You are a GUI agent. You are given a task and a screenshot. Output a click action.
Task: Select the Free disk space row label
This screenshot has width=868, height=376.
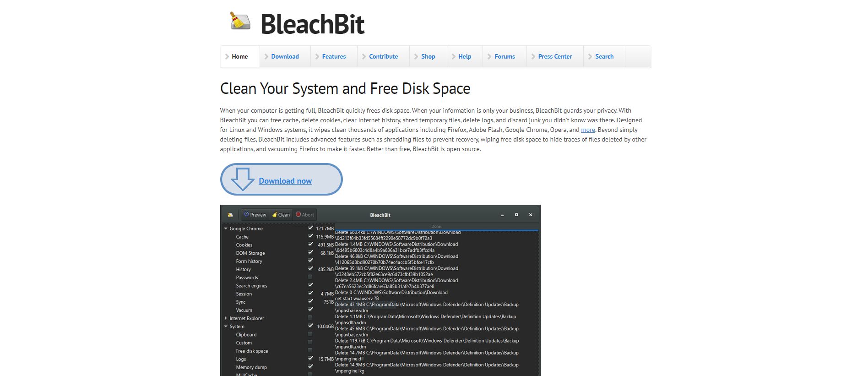252,351
